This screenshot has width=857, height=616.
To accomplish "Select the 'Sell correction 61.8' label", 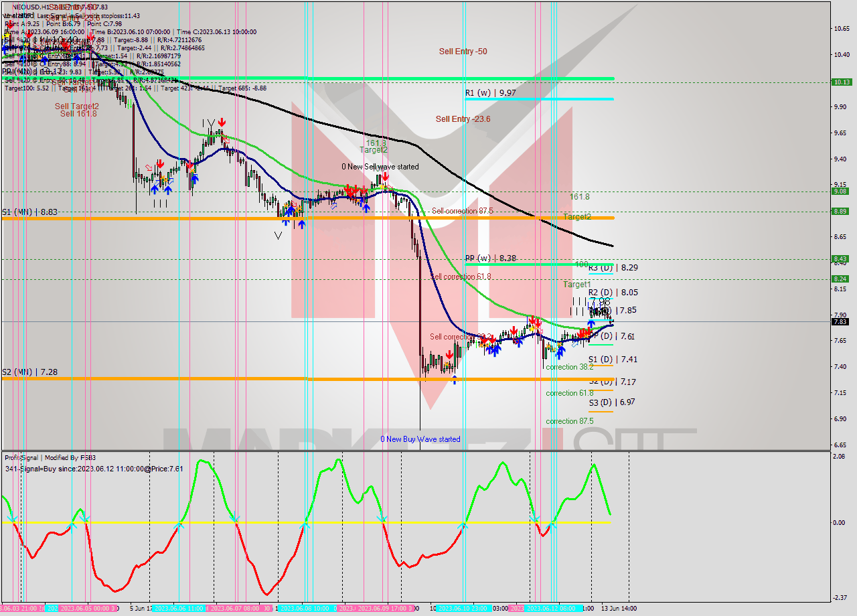I will point(461,277).
